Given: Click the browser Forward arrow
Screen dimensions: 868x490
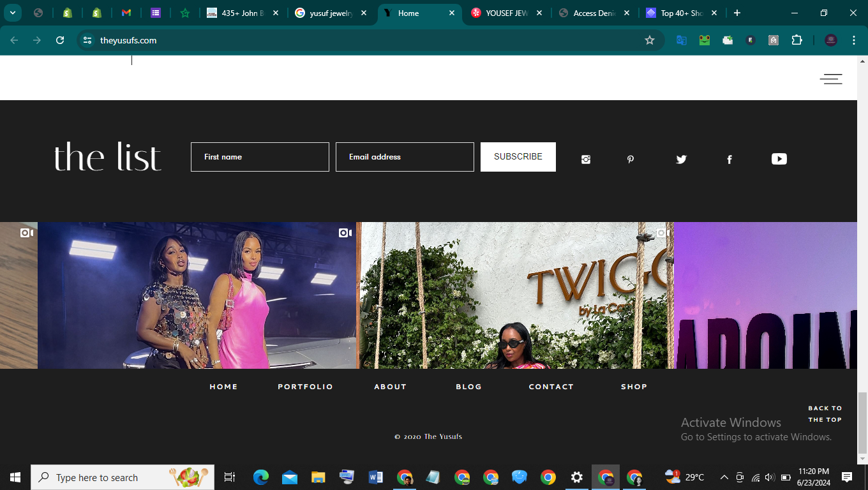Looking at the screenshot, I should [37, 40].
